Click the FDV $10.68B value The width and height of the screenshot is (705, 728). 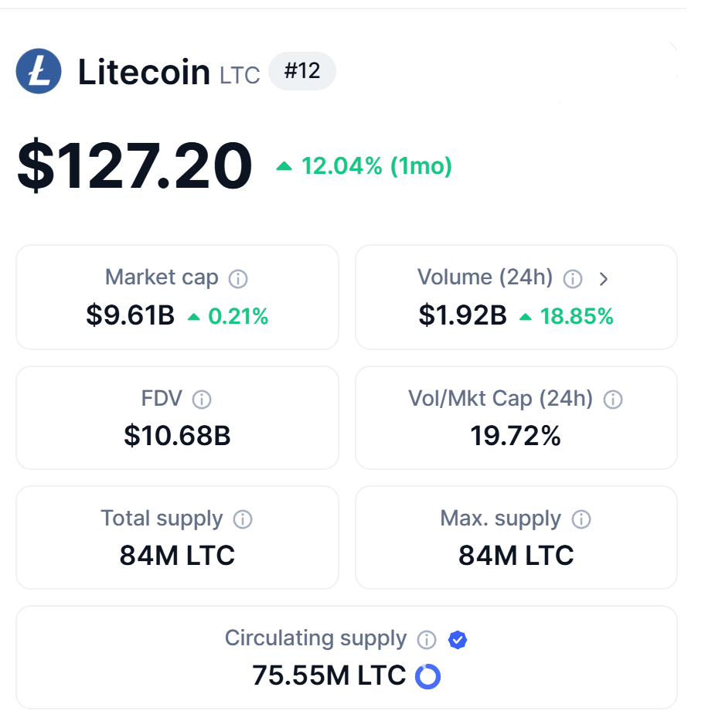pyautogui.click(x=177, y=436)
